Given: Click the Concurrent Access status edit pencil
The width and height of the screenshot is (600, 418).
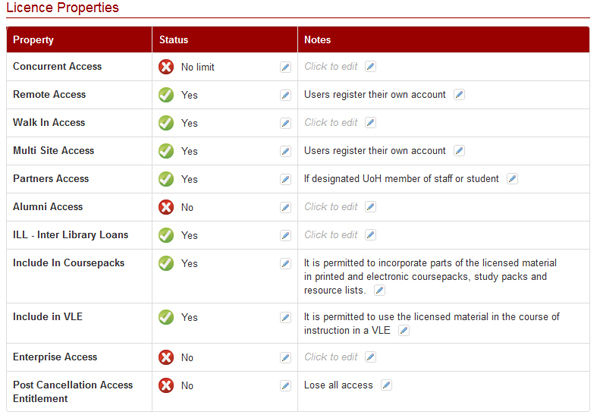Looking at the screenshot, I should pos(285,67).
